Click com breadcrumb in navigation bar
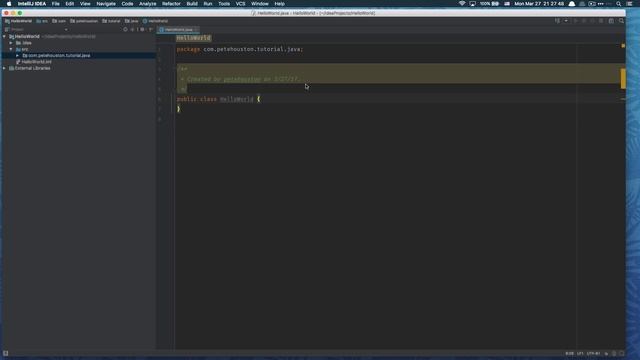This screenshot has width=640, height=360. coord(59,21)
